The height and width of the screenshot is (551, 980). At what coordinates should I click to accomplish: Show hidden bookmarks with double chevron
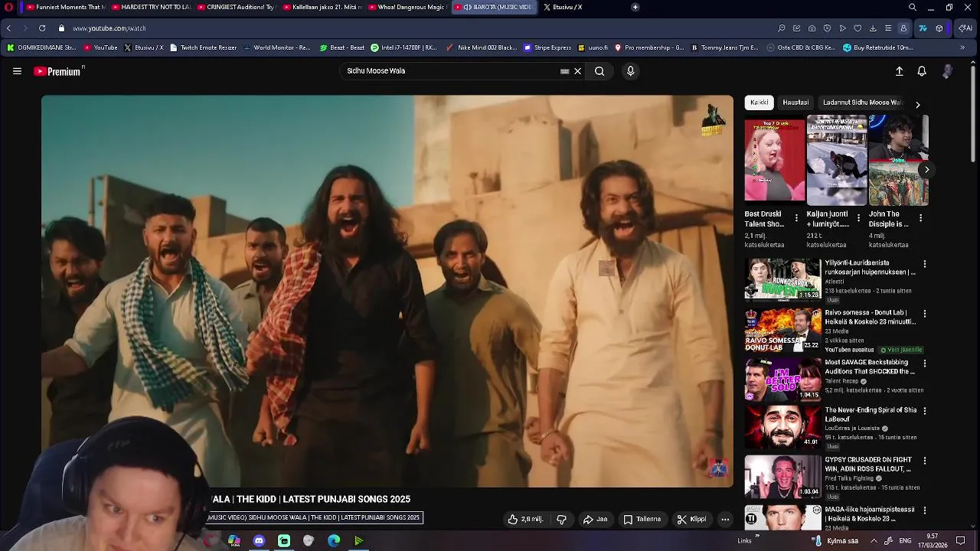click(x=962, y=47)
